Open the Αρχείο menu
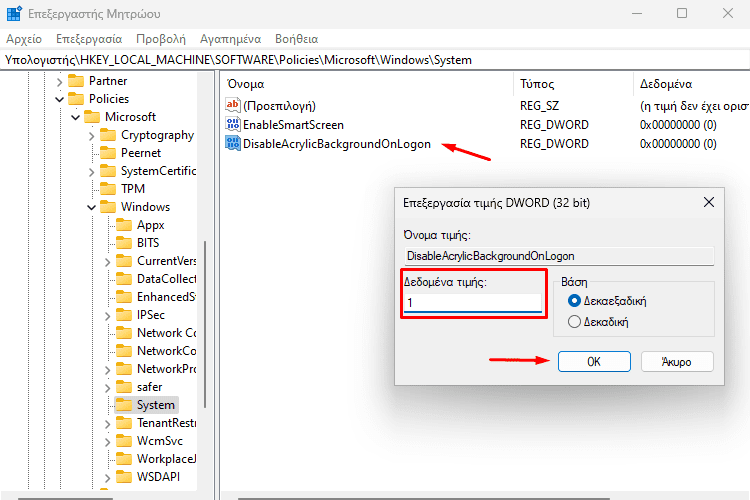The image size is (750, 500). pyautogui.click(x=24, y=39)
